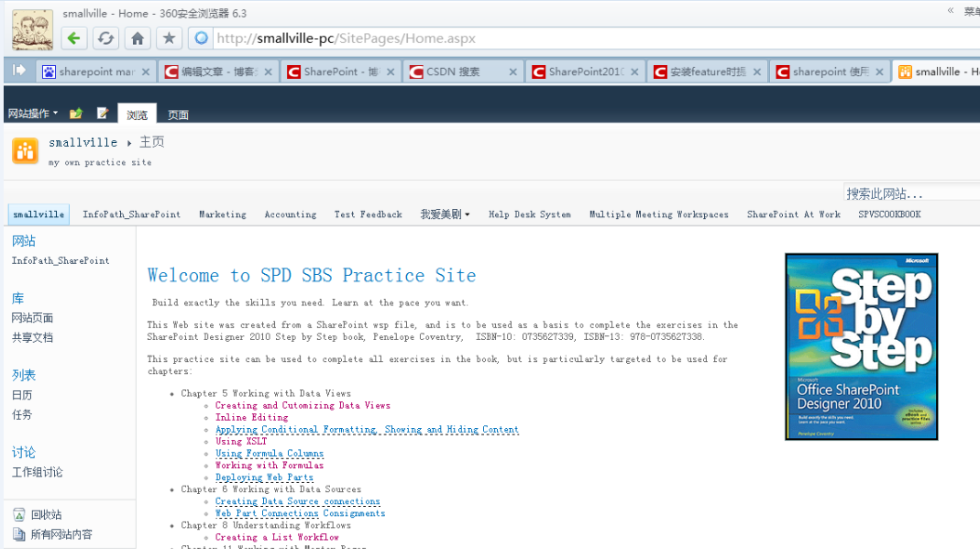Click 列表 heading in left nav
Viewport: 980px width, 549px height.
click(x=24, y=376)
